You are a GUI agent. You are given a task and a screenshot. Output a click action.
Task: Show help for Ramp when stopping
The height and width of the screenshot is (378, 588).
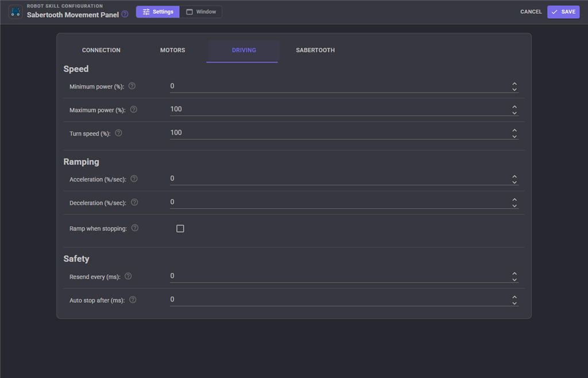coord(135,228)
